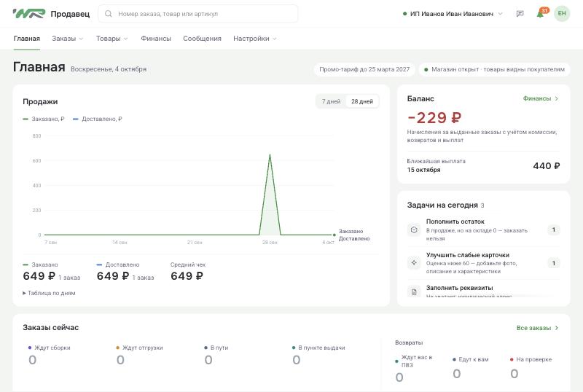Click the Магазин открыт status badge
Viewport: 583px width, 392px height.
[x=494, y=69]
